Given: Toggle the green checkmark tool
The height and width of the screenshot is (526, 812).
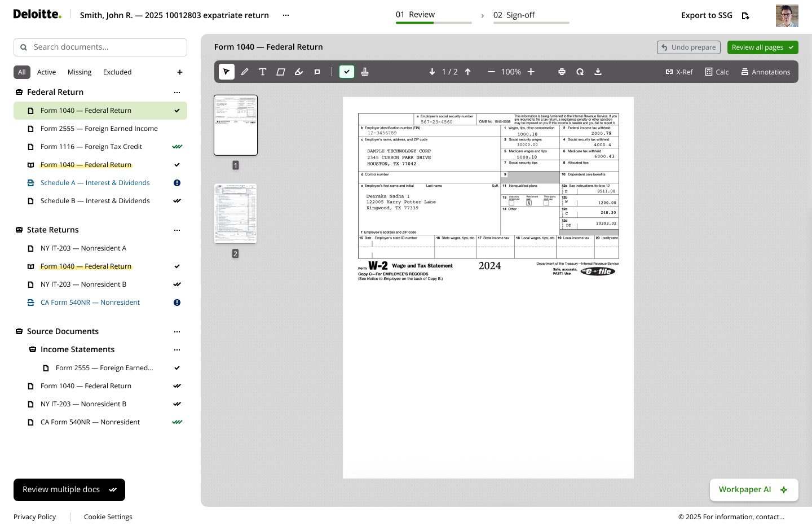Looking at the screenshot, I should click(347, 72).
